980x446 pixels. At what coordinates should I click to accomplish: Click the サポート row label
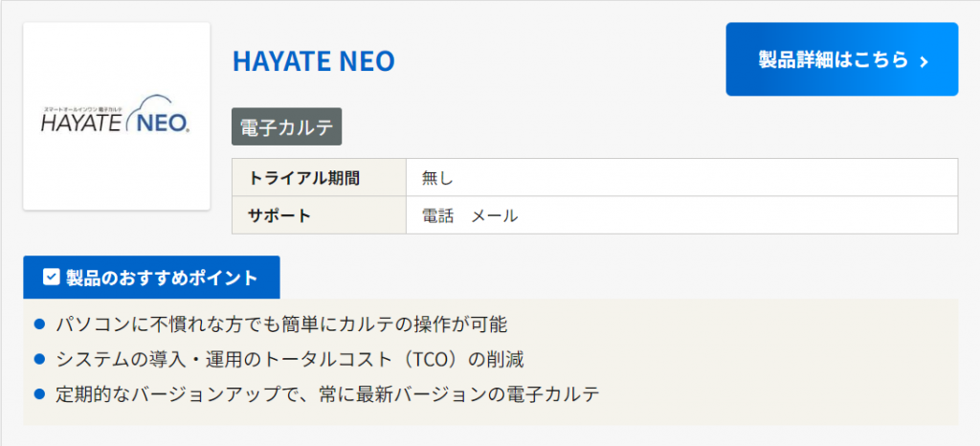click(x=279, y=215)
